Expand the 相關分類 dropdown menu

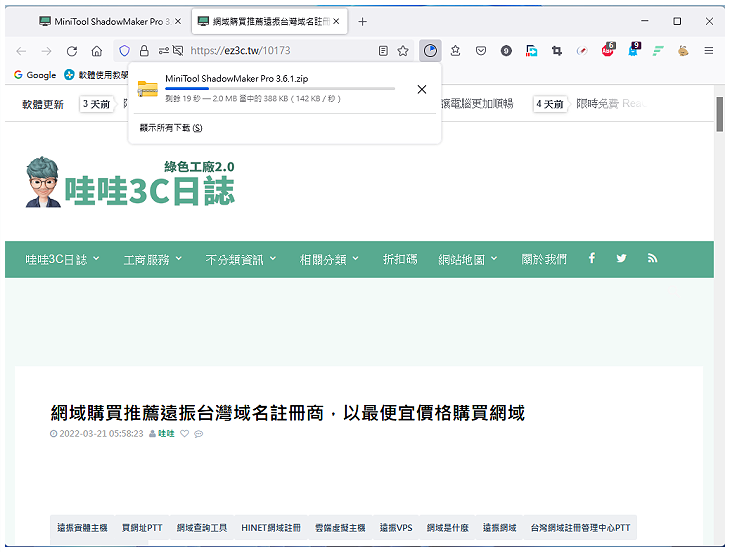[329, 260]
